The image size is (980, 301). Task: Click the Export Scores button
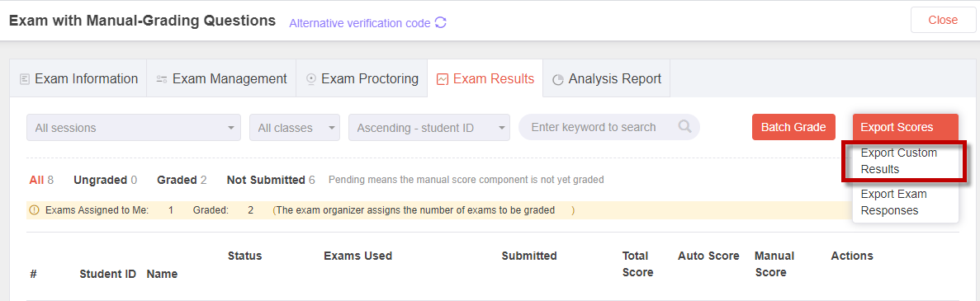coord(905,127)
